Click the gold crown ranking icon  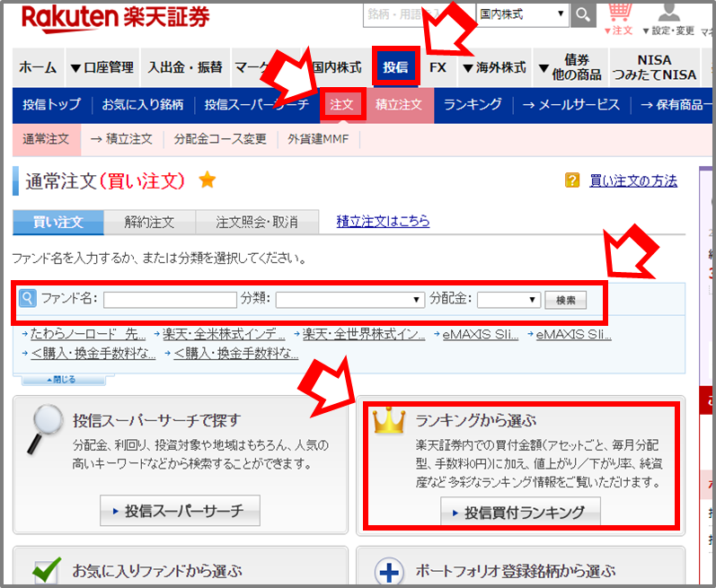click(x=389, y=420)
